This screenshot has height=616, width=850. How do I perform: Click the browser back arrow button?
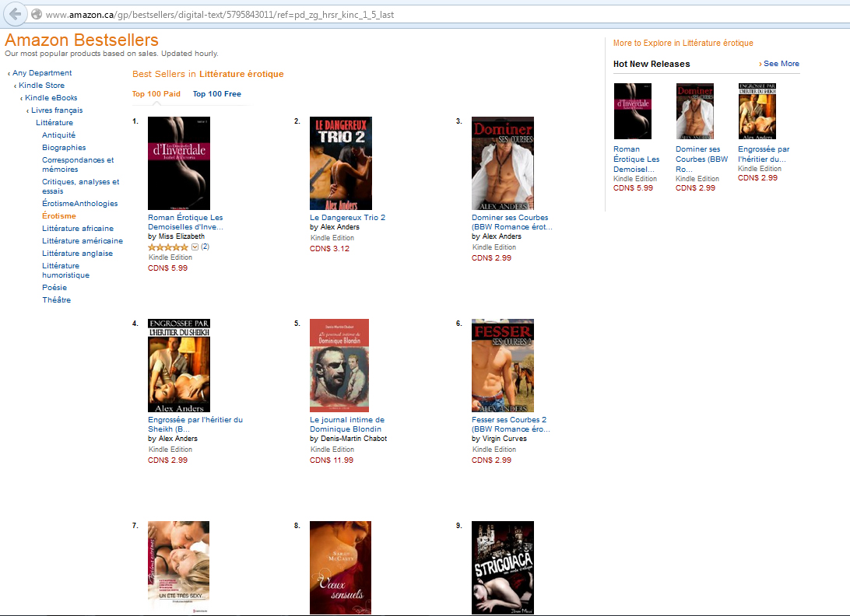point(16,14)
